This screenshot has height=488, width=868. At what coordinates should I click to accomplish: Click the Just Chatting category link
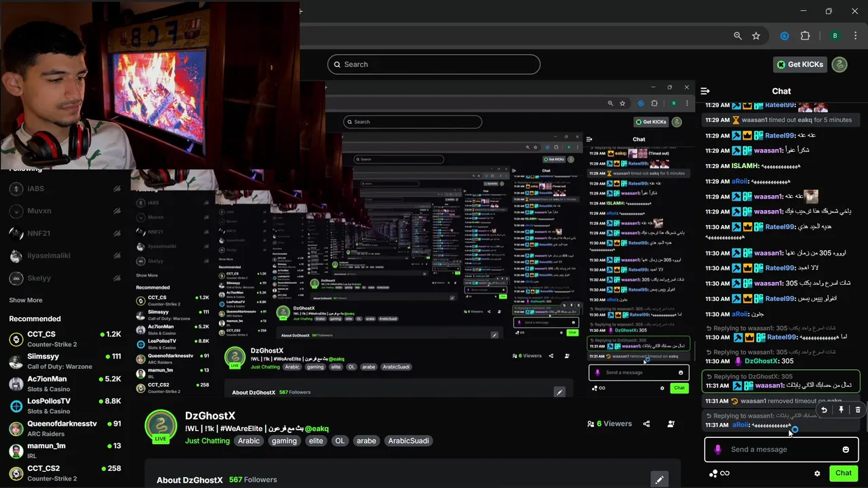point(208,441)
